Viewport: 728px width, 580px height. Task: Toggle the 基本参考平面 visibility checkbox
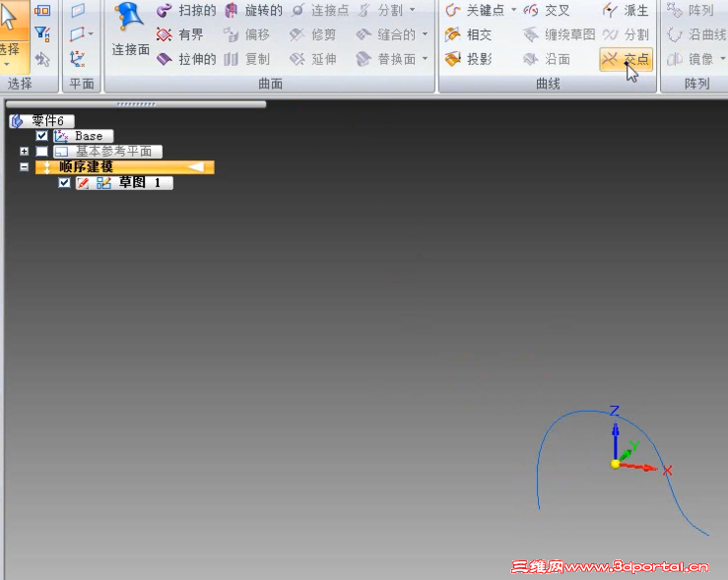[41, 152]
